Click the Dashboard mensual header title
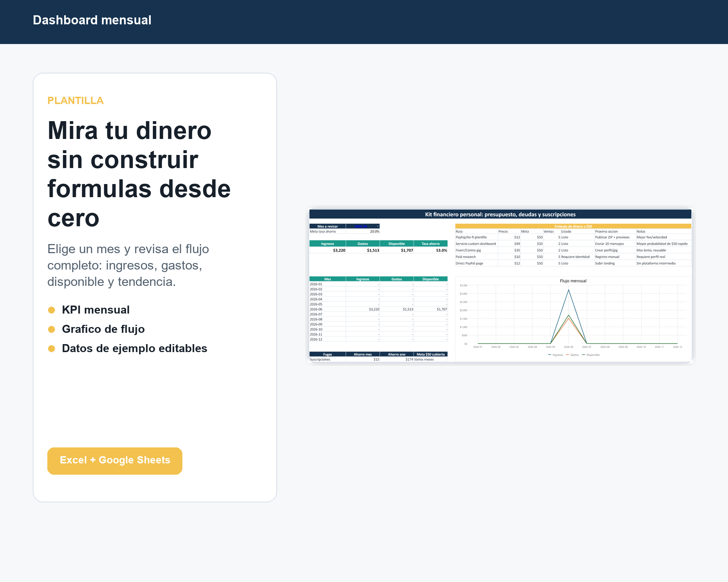 (92, 20)
